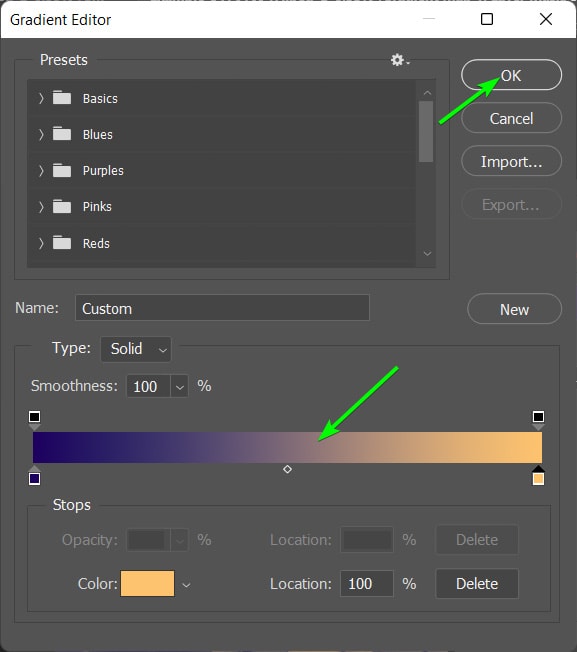Click the Basics folder icon
The height and width of the screenshot is (652, 577).
click(x=62, y=98)
